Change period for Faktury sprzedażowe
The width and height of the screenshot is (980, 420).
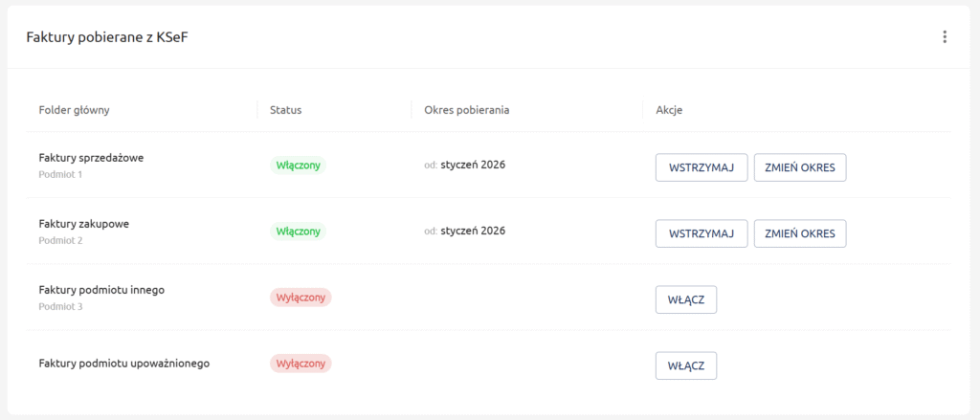[800, 167]
